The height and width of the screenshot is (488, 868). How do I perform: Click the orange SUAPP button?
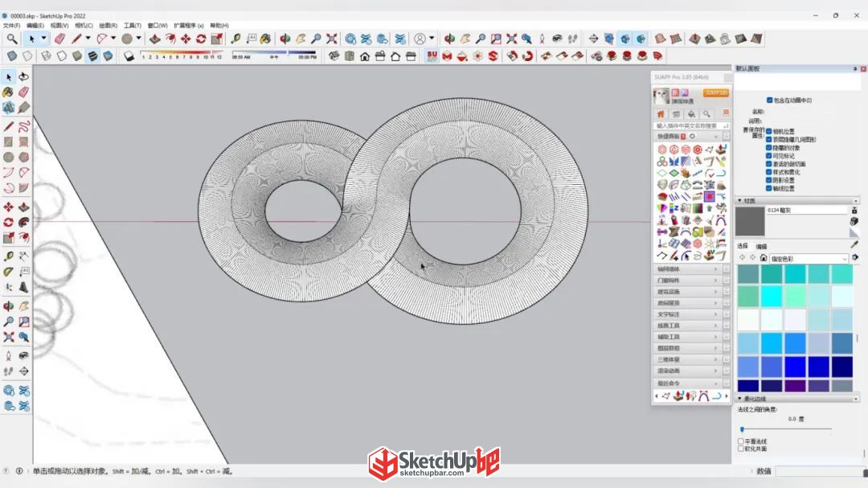coord(716,92)
